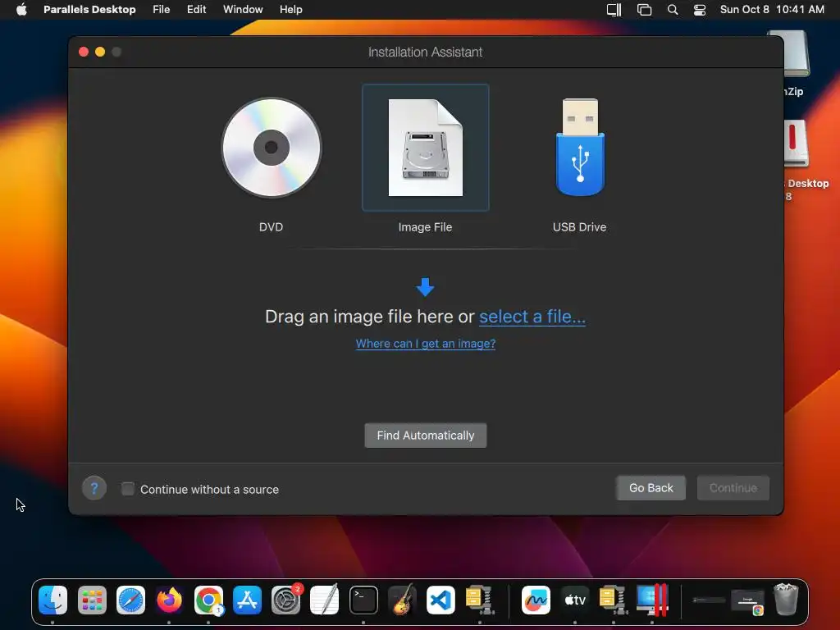Open Google Chrome from the Dock
This screenshot has height=630, width=840.
[x=208, y=600]
